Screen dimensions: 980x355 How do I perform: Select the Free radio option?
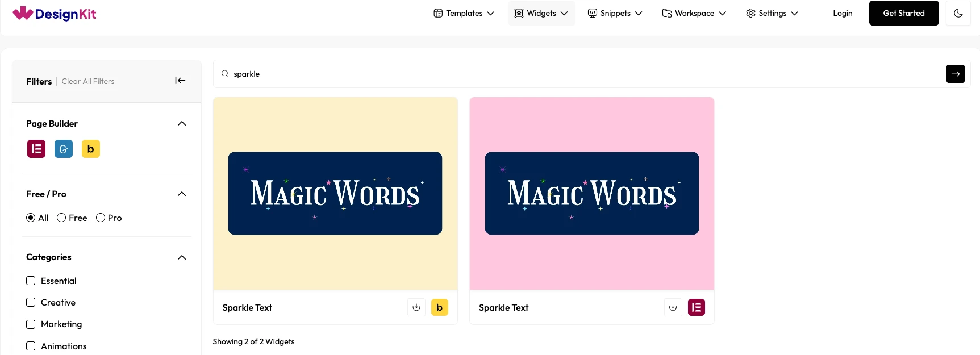point(61,218)
